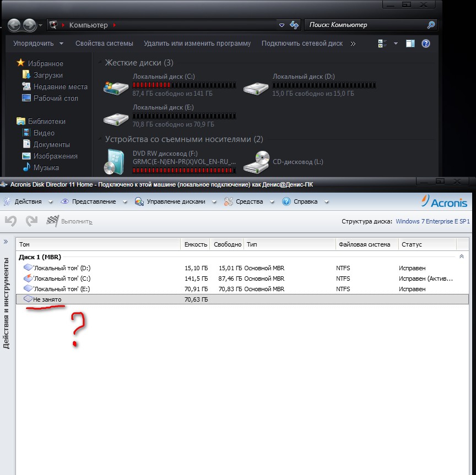The width and height of the screenshot is (476, 475).
Task: Click the Acronis logo
Action: [x=444, y=201]
